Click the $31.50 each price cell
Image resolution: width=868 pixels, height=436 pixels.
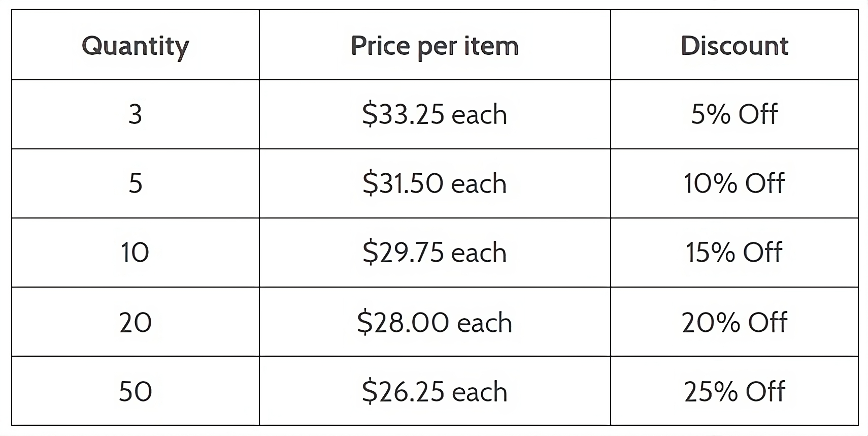[435, 183]
